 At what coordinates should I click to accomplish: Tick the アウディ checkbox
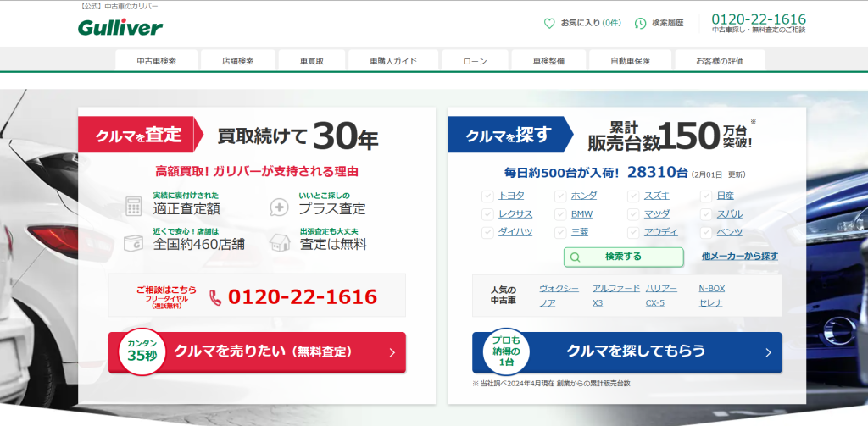(633, 232)
